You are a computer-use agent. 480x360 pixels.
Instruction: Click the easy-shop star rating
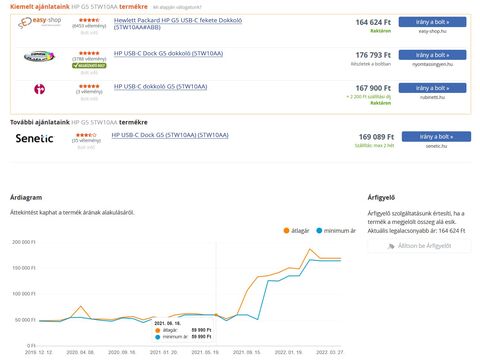[89, 20]
